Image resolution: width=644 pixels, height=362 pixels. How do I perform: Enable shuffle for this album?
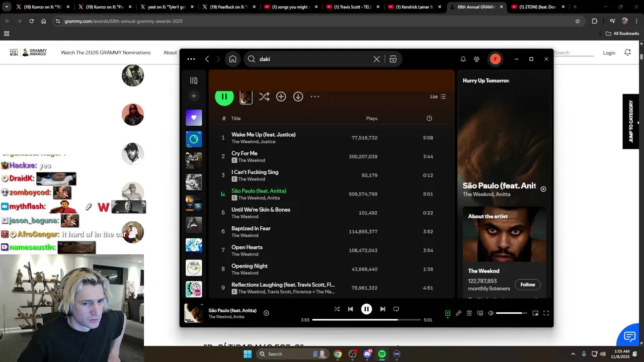(x=264, y=97)
